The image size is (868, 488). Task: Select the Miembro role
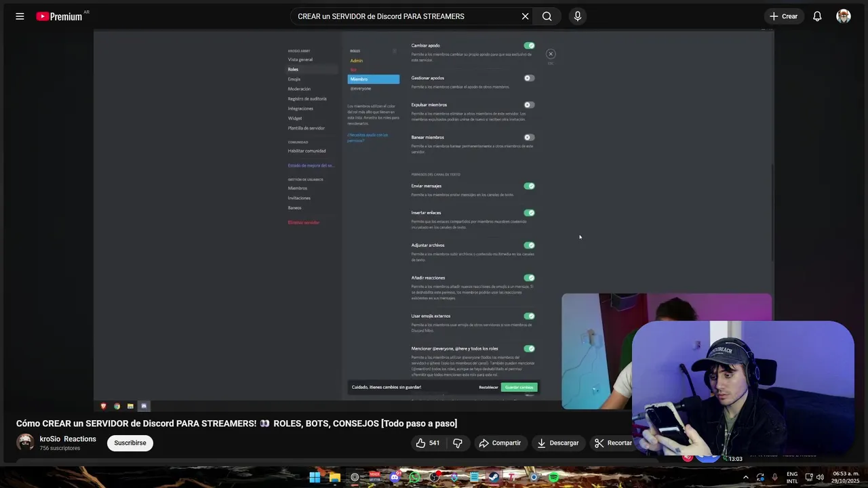coord(374,79)
